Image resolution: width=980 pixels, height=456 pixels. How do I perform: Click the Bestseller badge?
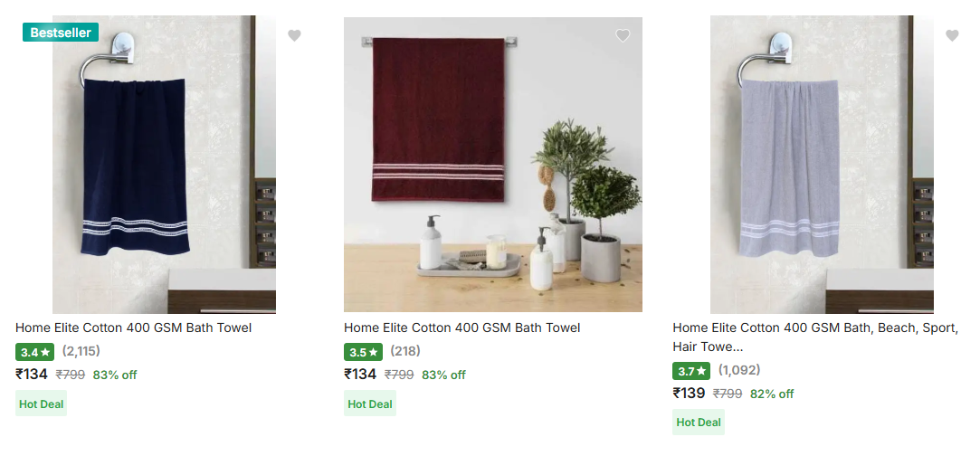point(61,33)
